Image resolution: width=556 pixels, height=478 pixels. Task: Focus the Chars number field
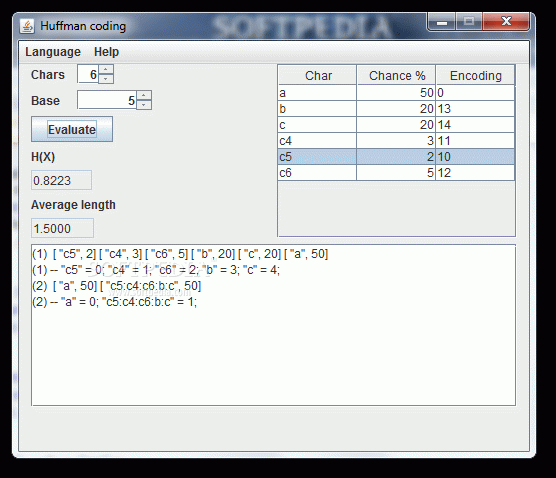[88, 74]
